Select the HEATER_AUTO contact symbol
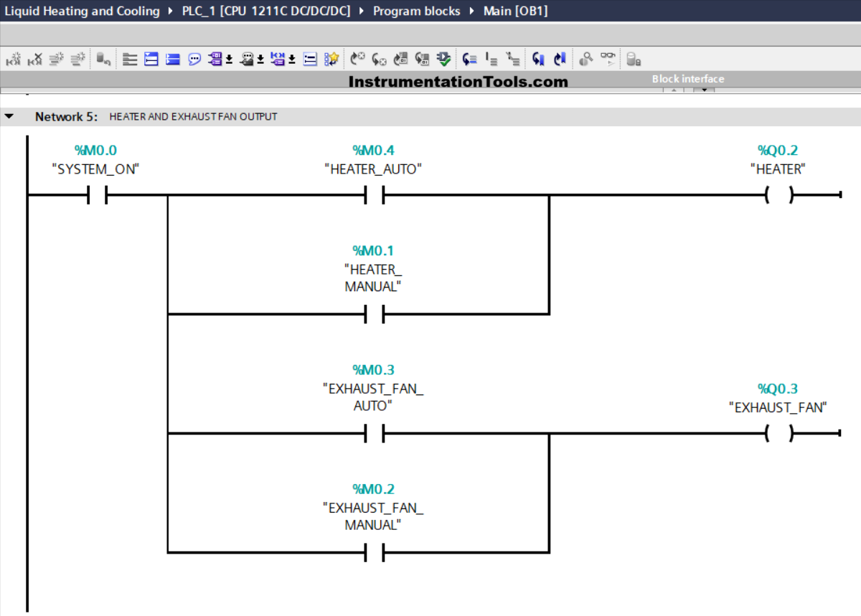The image size is (861, 616). pyautogui.click(x=373, y=194)
